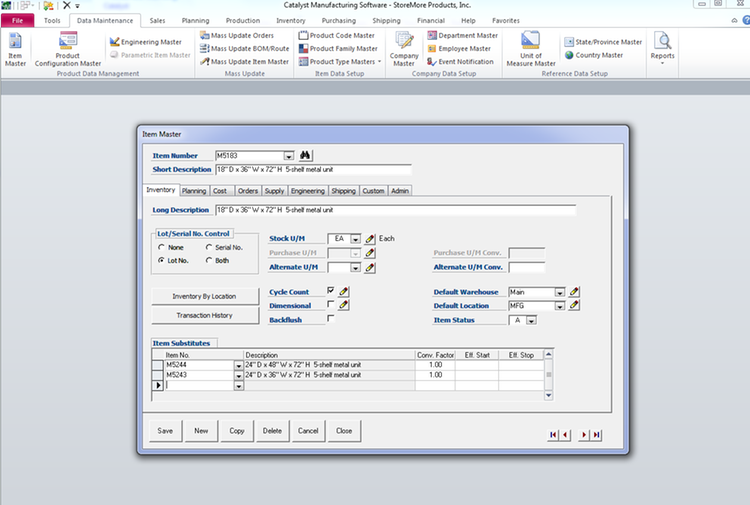This screenshot has height=505, width=750.
Task: Expand the Item Status dropdown
Action: tap(531, 320)
